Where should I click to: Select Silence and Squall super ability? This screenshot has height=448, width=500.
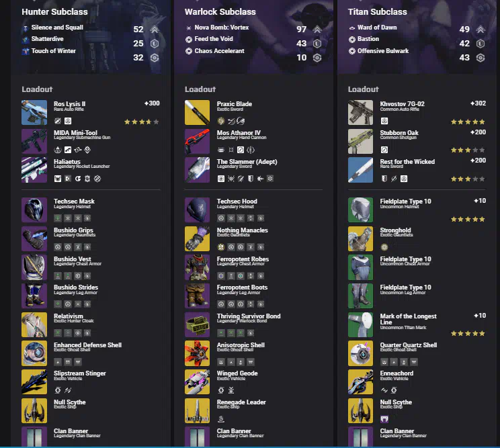tap(57, 28)
